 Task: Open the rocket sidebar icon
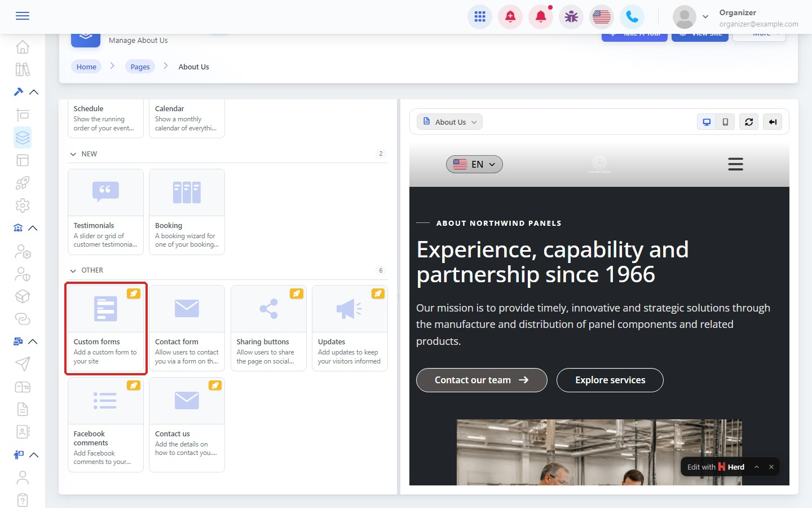click(23, 183)
